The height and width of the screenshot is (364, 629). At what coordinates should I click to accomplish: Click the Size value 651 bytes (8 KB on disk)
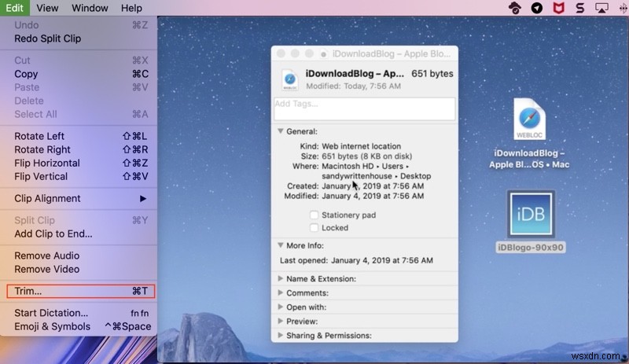[x=366, y=156]
